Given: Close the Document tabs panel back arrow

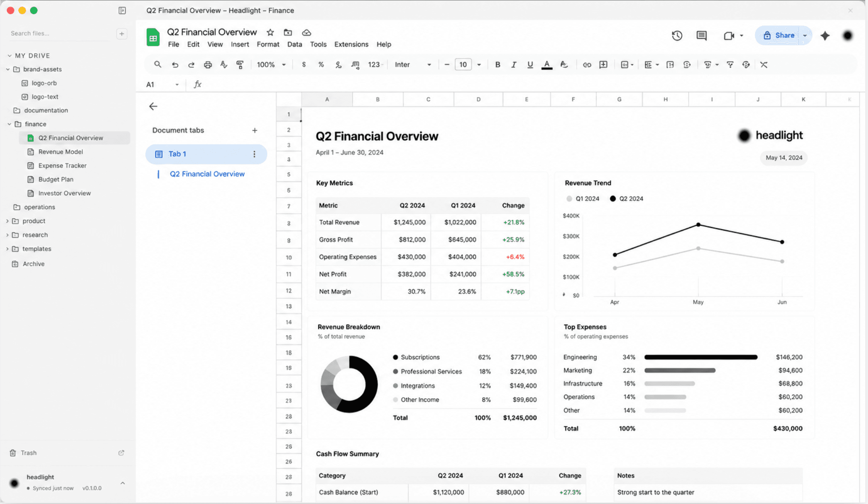Looking at the screenshot, I should [x=153, y=106].
